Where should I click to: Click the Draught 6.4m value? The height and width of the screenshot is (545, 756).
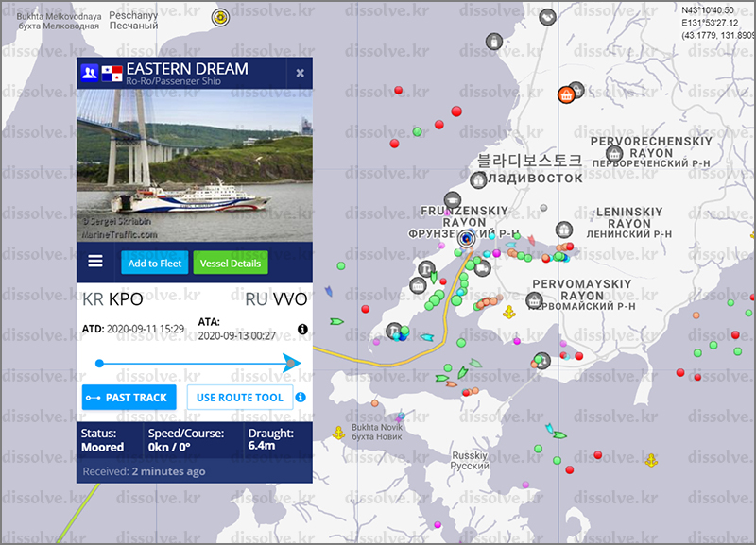[262, 445]
